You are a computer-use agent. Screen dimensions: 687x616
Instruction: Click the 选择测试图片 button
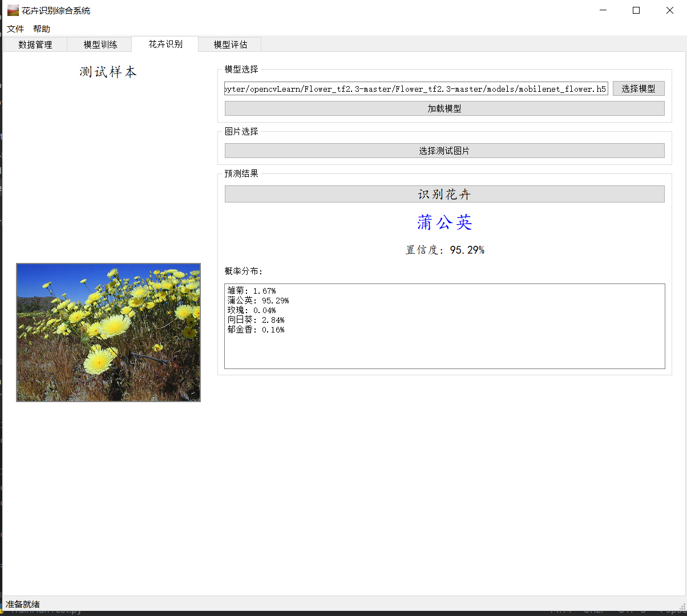point(444,151)
